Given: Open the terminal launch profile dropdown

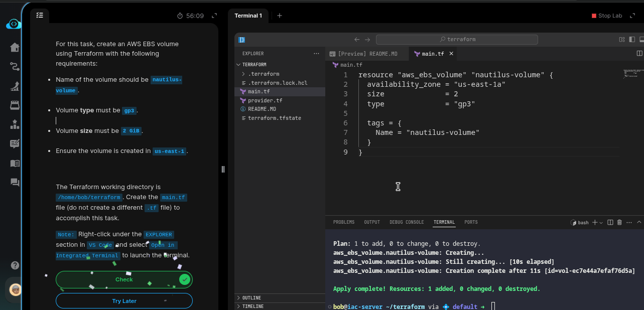Looking at the screenshot, I should click(601, 222).
